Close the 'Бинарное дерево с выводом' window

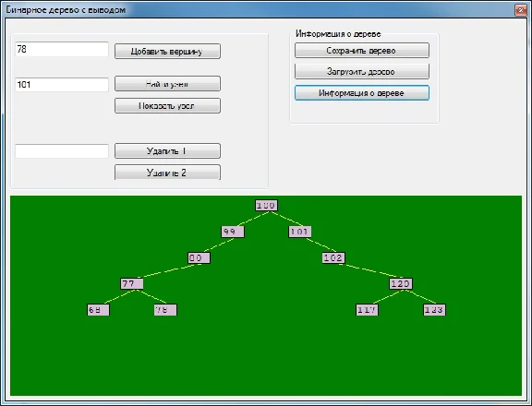pyautogui.click(x=521, y=10)
